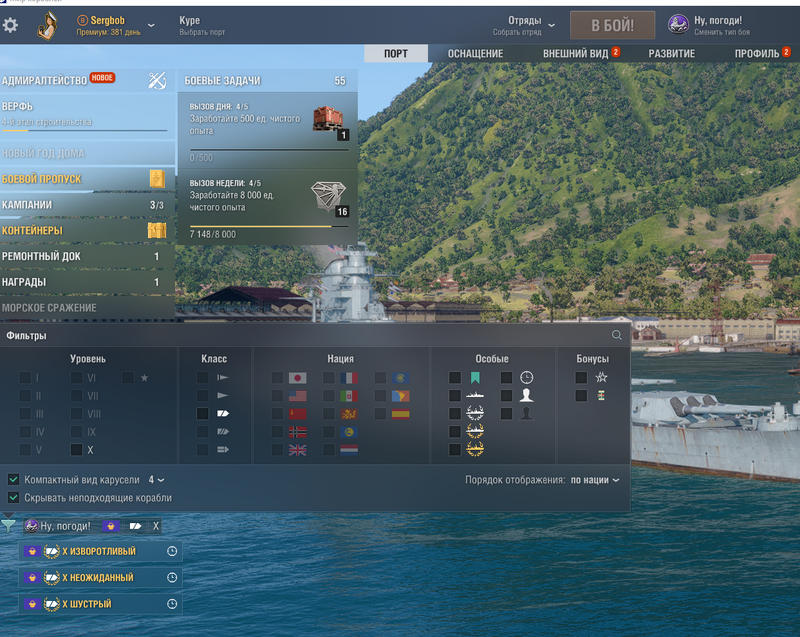Click the clock icon in Особые filters
800x637 pixels.
[527, 377]
